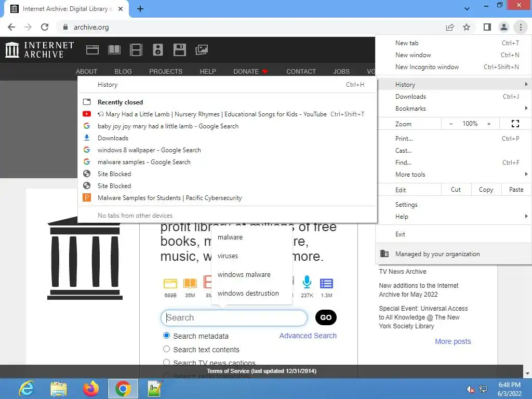Click Managed by your organization entry
The width and height of the screenshot is (532, 399).
pyautogui.click(x=453, y=254)
